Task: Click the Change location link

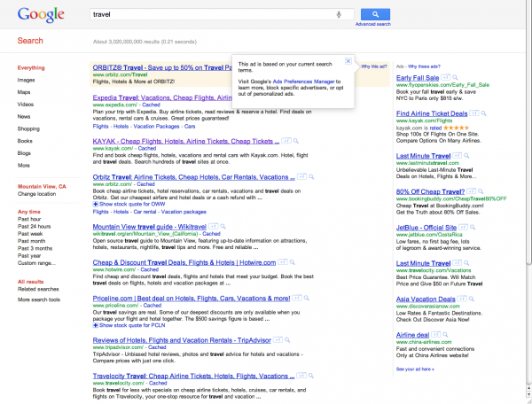Action: (38, 193)
